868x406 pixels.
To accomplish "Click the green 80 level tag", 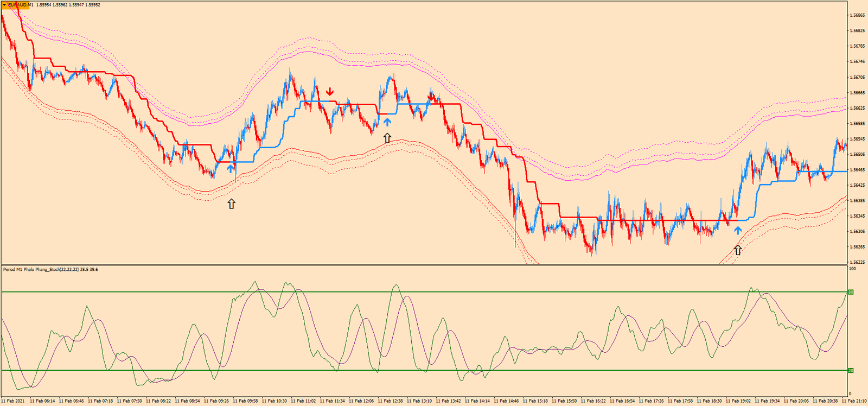I will (x=851, y=292).
